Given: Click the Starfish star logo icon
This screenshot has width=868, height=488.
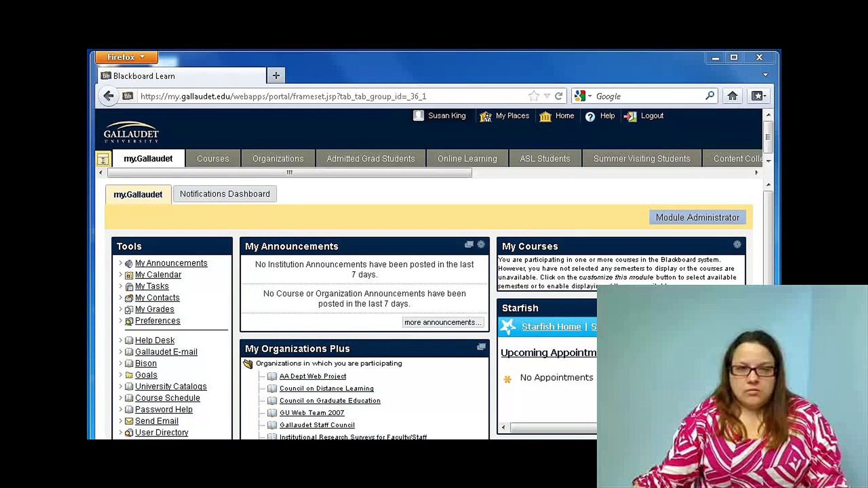Looking at the screenshot, I should [509, 327].
